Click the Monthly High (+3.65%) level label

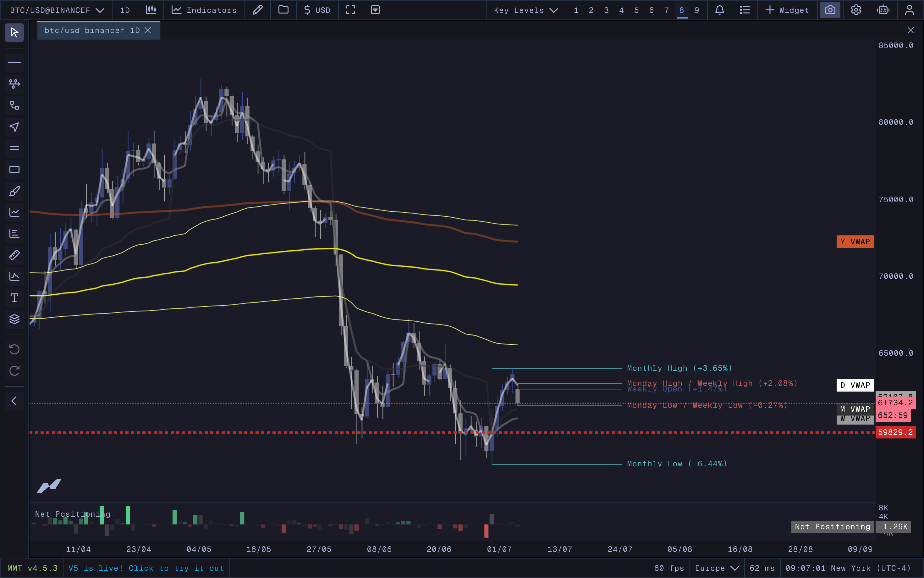point(679,368)
